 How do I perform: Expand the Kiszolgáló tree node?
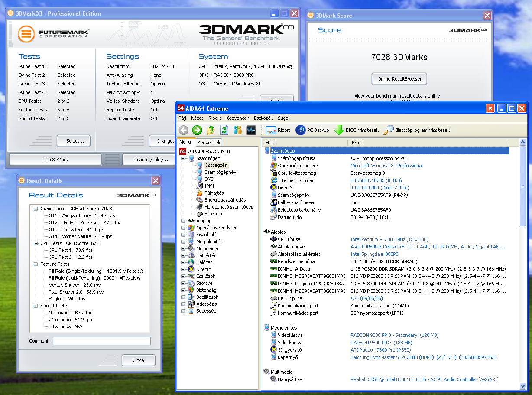coord(183,235)
